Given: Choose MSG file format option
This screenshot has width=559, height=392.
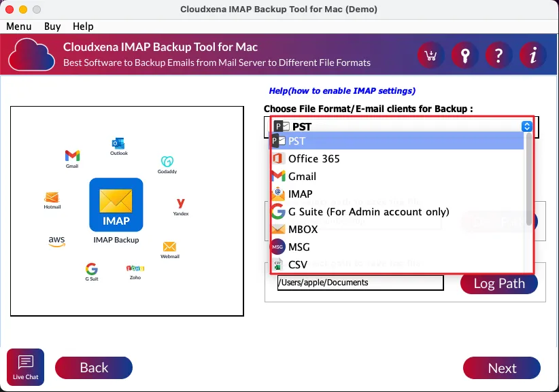Looking at the screenshot, I should click(299, 247).
